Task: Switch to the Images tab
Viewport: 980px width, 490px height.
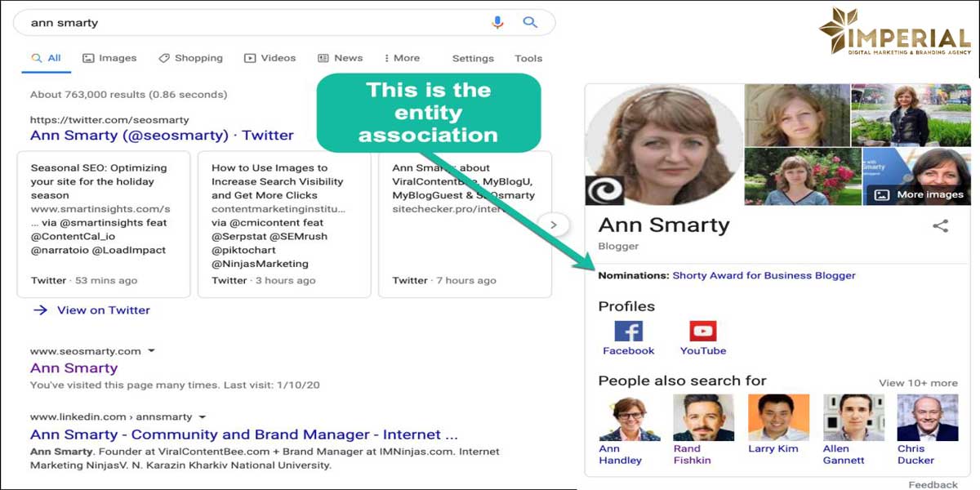Action: pos(109,58)
